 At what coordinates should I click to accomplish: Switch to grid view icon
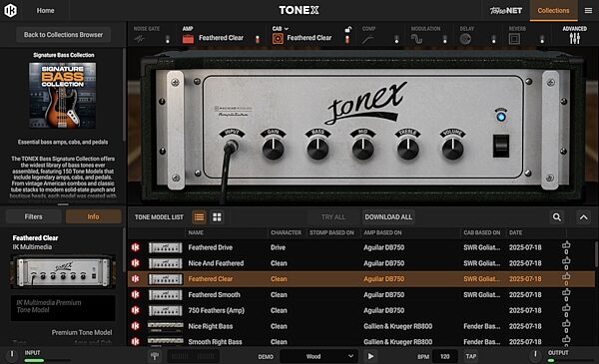tap(217, 217)
